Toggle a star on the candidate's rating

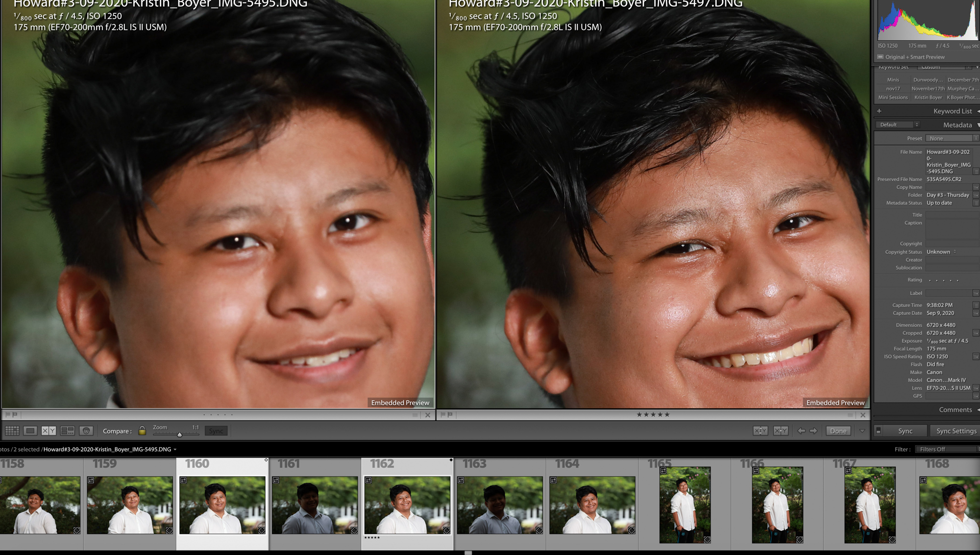pyautogui.click(x=653, y=414)
